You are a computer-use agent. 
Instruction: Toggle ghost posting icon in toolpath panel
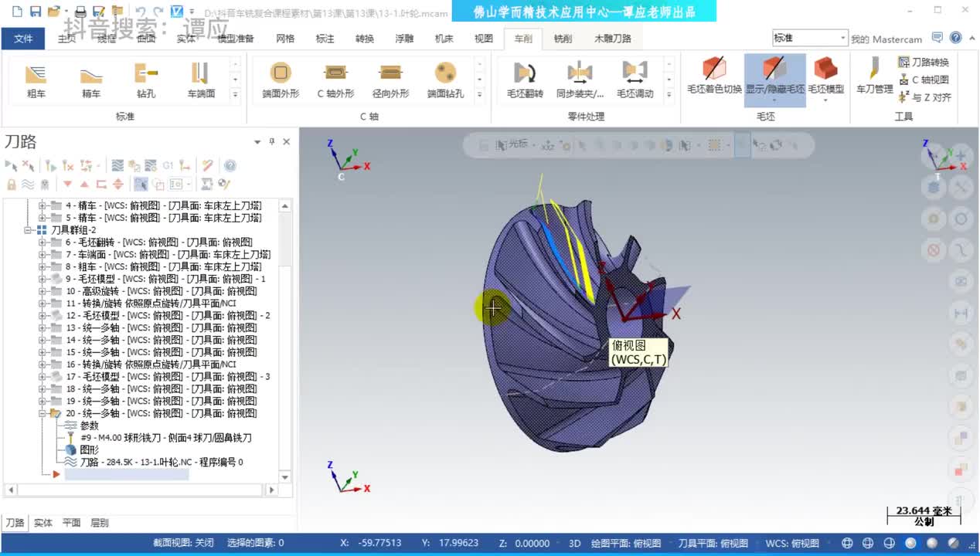tap(45, 184)
